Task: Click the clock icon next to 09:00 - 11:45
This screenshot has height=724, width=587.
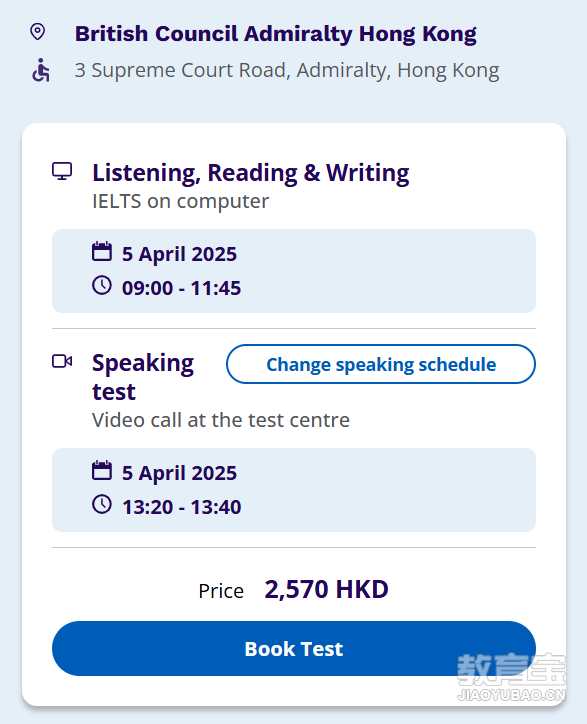Action: click(102, 285)
